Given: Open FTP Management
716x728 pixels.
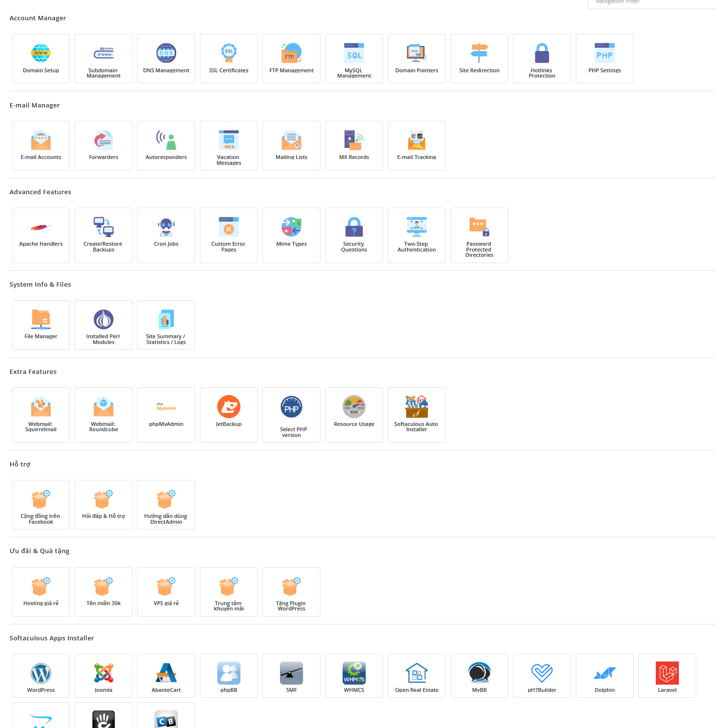Looking at the screenshot, I should [292, 58].
